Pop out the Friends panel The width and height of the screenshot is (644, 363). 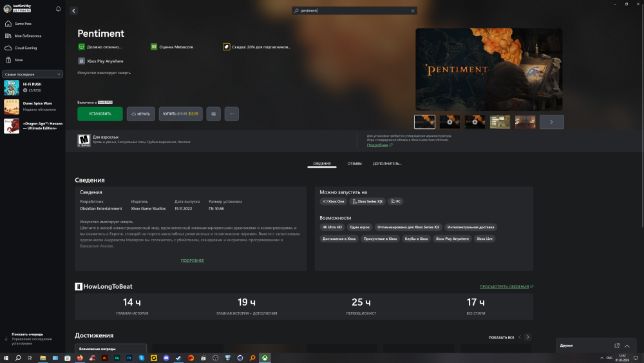click(617, 346)
